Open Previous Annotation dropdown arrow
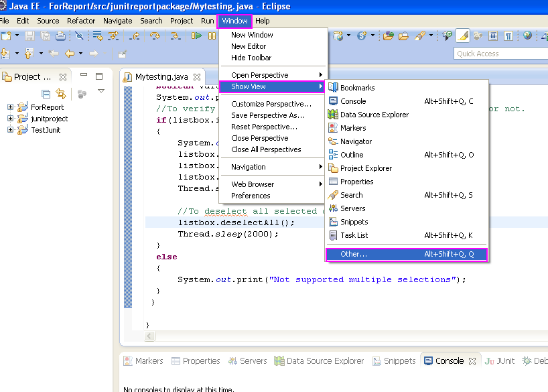The height and width of the screenshot is (392, 548). tap(41, 54)
